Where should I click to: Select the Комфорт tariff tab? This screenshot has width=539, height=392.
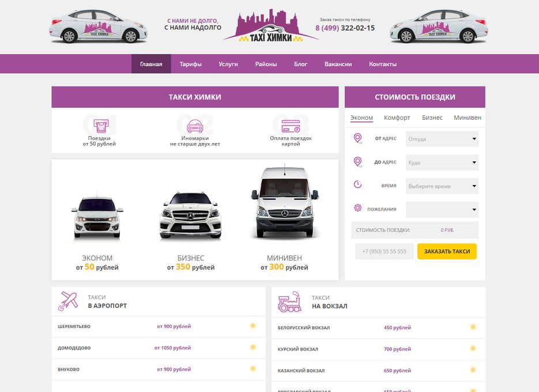pyautogui.click(x=397, y=118)
